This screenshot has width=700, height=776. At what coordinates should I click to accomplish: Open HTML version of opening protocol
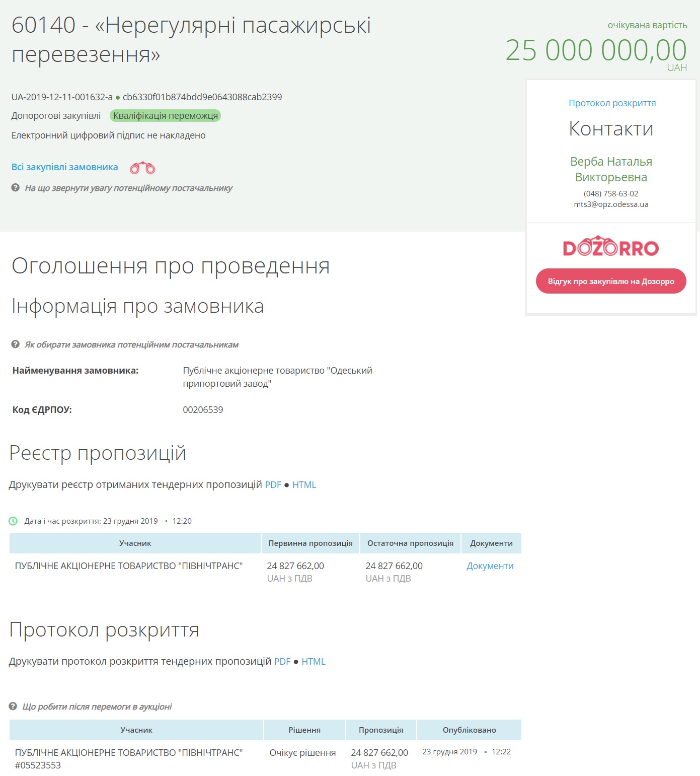(x=314, y=662)
